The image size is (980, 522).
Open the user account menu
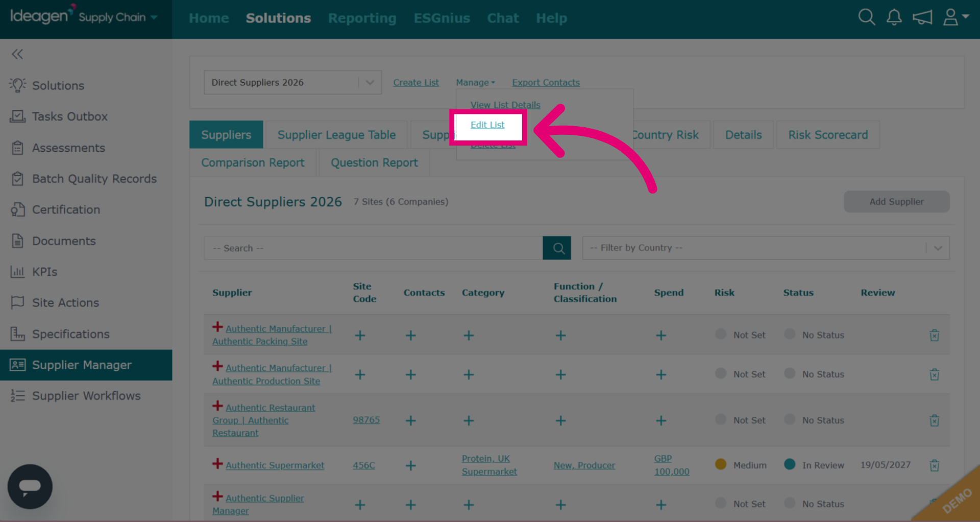(x=955, y=17)
